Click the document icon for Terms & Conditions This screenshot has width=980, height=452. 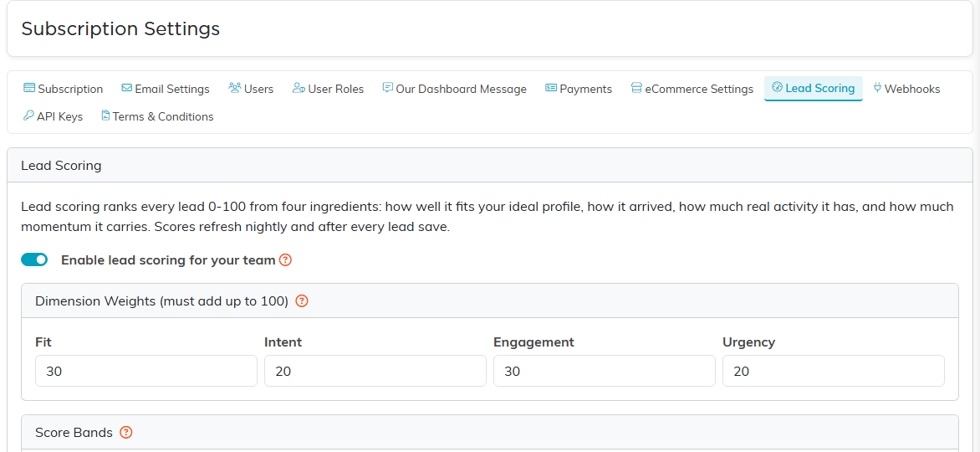[x=105, y=116]
